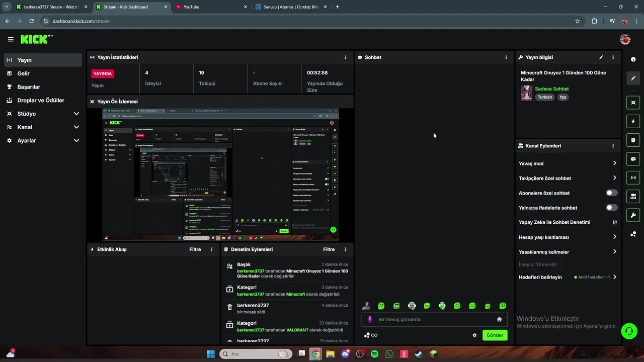Toggle Abonelere özel sohbet switch
Screen dimensions: 644x362
coord(611,193)
